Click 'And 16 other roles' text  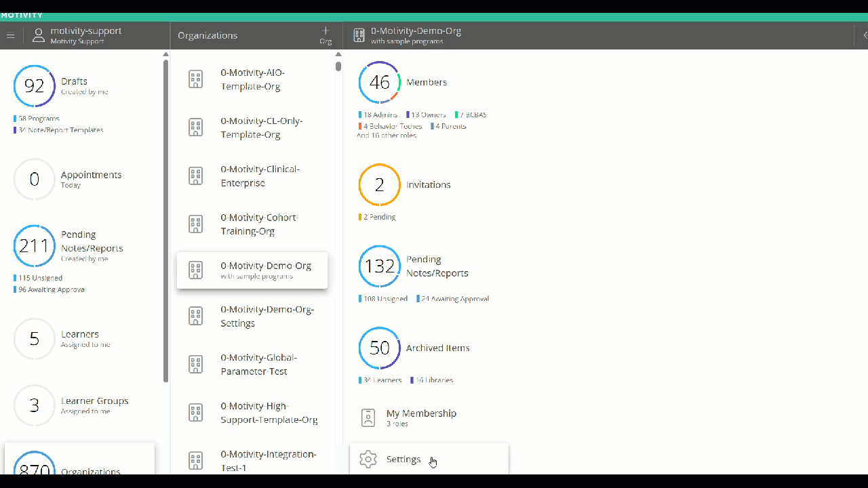387,136
